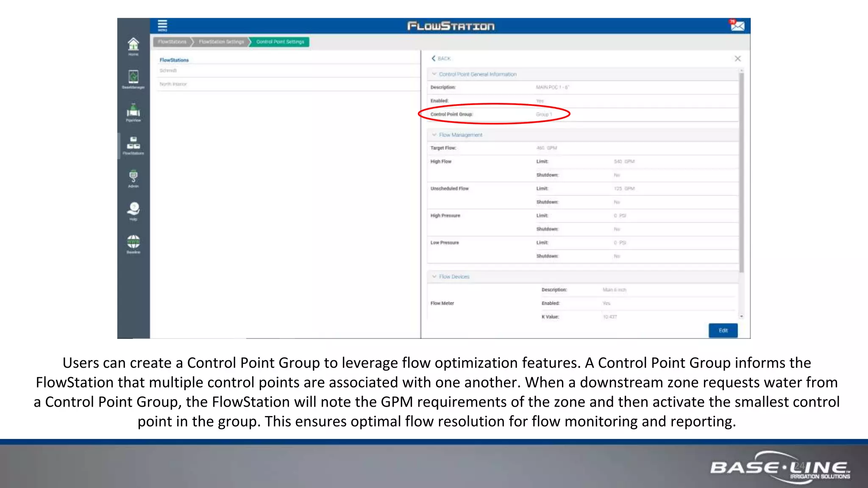Select the North Interior flowstation row
This screenshot has height=488, width=868.
click(x=289, y=84)
